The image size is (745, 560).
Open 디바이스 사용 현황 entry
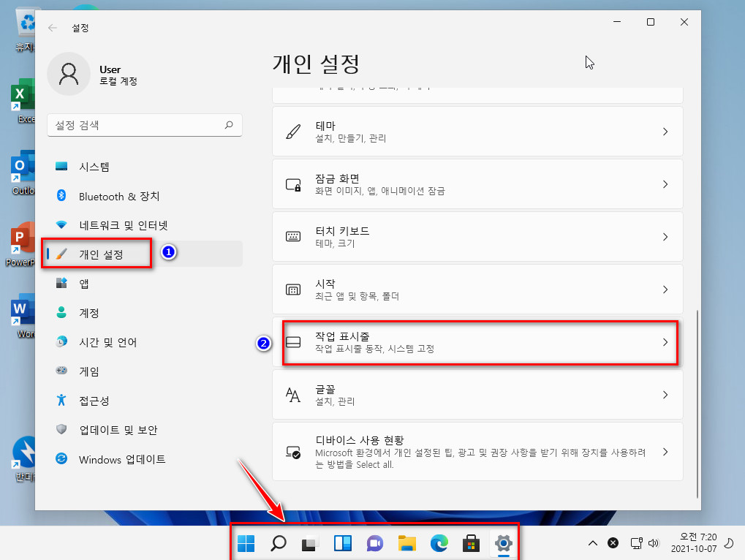pos(477,452)
